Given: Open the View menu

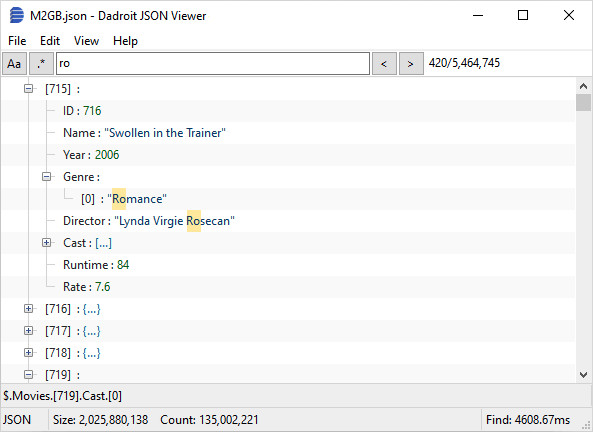Looking at the screenshot, I should click(x=86, y=41).
